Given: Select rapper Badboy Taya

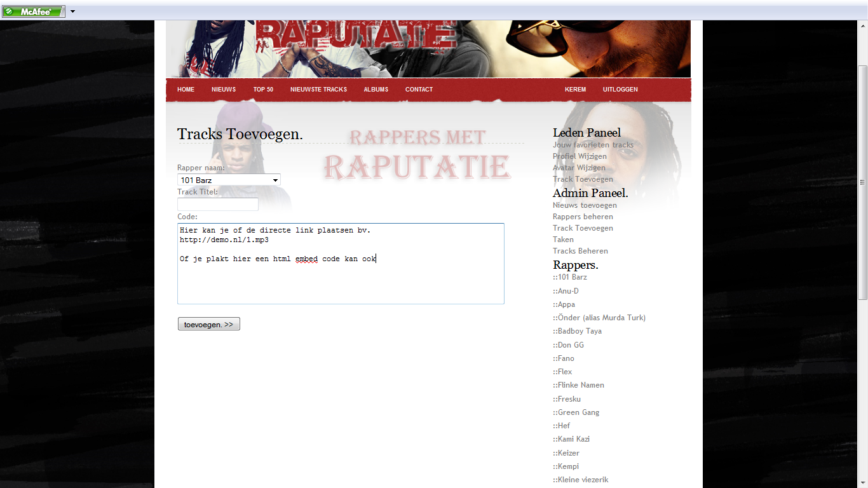Looking at the screenshot, I should click(x=577, y=331).
